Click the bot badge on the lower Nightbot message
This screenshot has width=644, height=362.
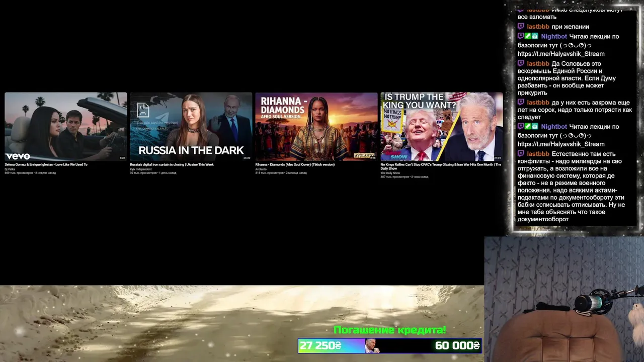point(535,127)
